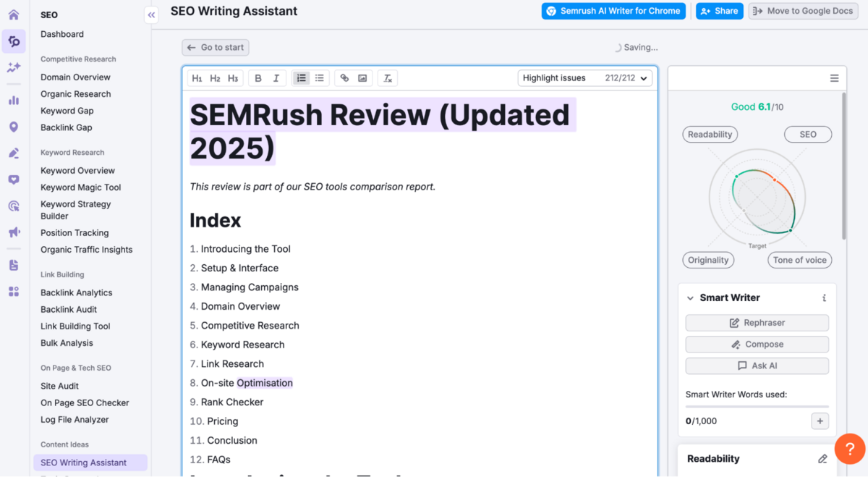
Task: Insert a link with the chain icon
Action: 344,78
